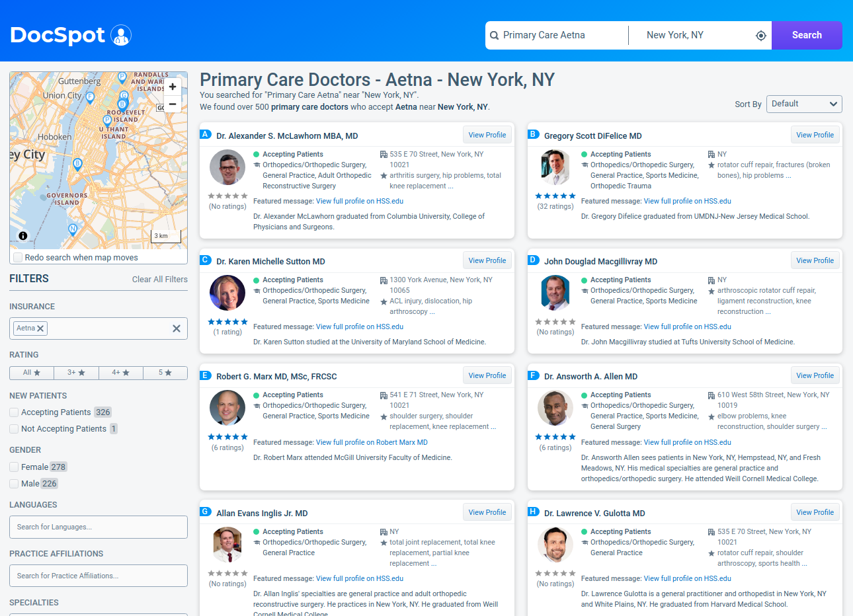Click Dr. Karen Sutton's photo
853x616 pixels.
click(x=227, y=293)
